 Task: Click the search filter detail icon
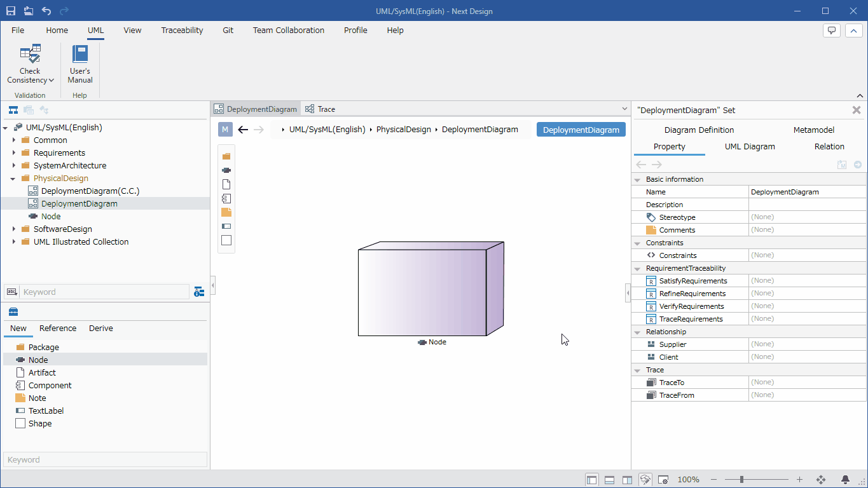199,292
